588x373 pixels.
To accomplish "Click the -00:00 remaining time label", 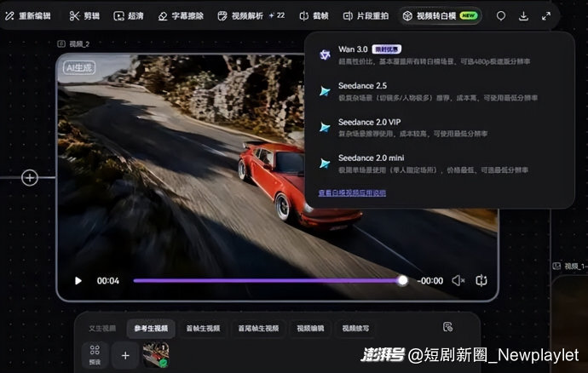I will pyautogui.click(x=430, y=281).
